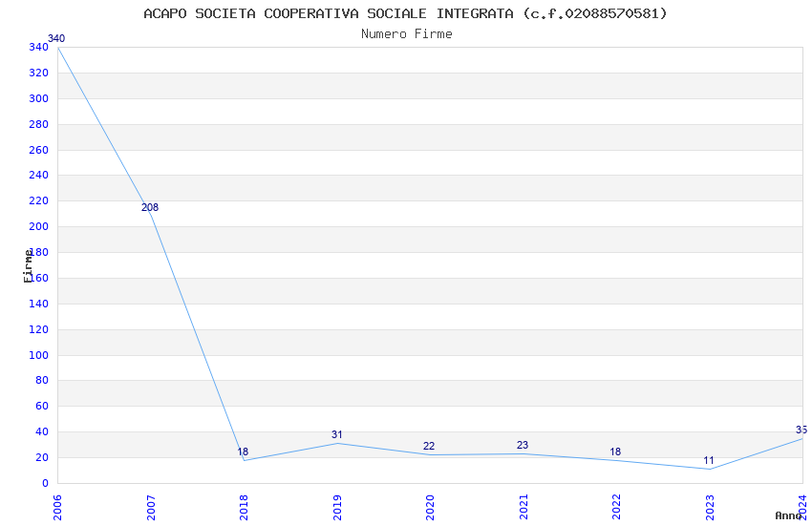Click the y-axis tick label 80
The image size is (812, 525).
pyautogui.click(x=42, y=380)
